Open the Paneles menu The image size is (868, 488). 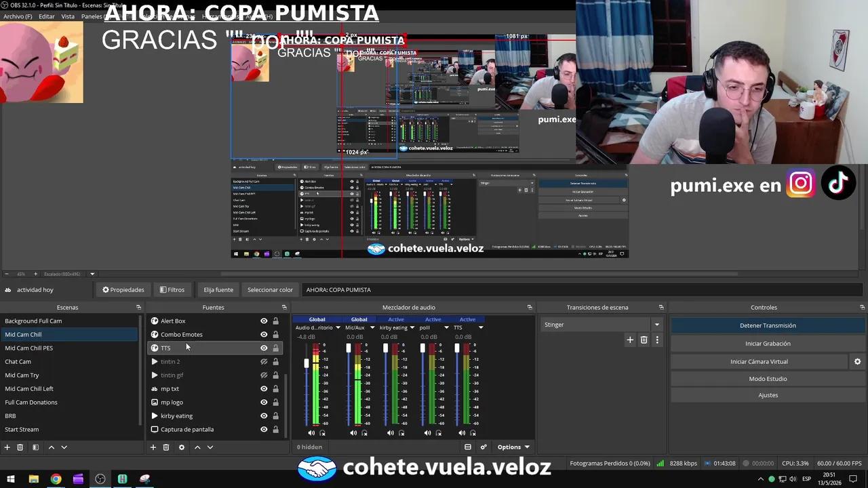point(92,16)
